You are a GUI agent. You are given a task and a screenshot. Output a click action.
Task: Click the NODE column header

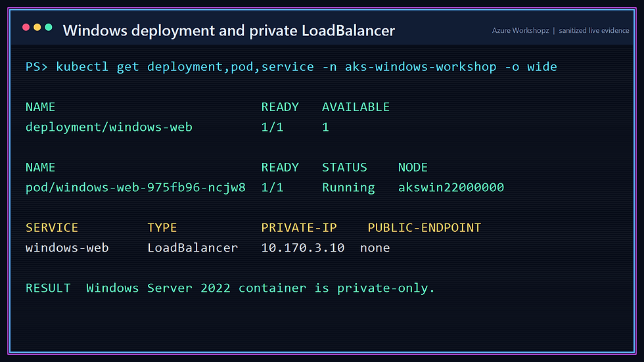(413, 168)
